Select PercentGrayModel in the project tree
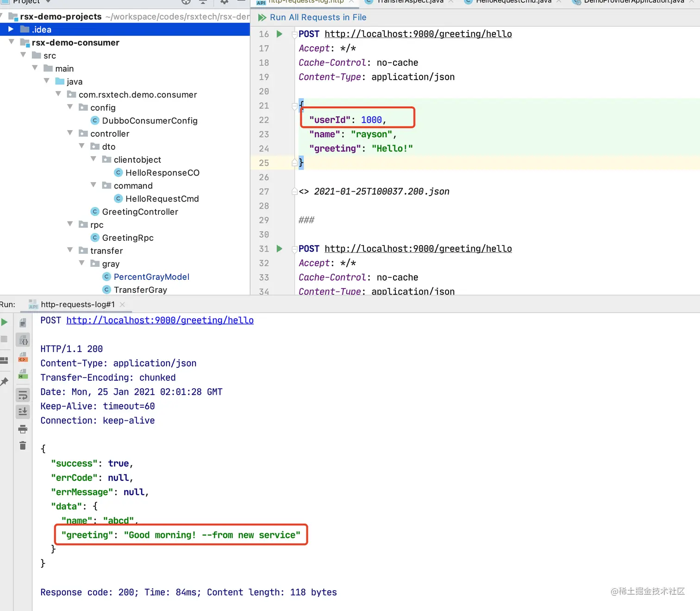 point(151,277)
